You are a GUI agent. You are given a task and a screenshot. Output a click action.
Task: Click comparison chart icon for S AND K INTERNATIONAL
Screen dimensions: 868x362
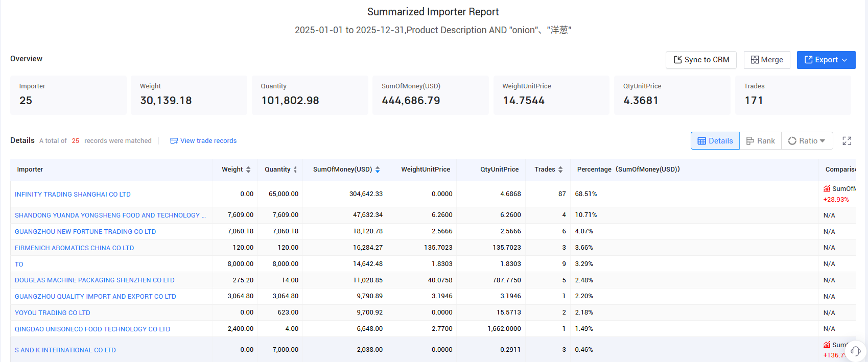point(827,345)
